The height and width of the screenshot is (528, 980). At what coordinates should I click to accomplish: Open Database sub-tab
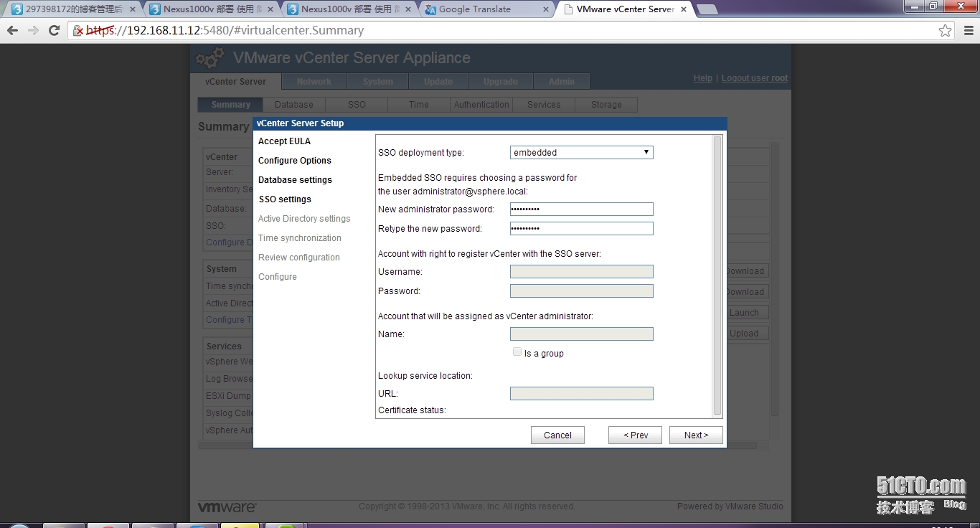(294, 105)
